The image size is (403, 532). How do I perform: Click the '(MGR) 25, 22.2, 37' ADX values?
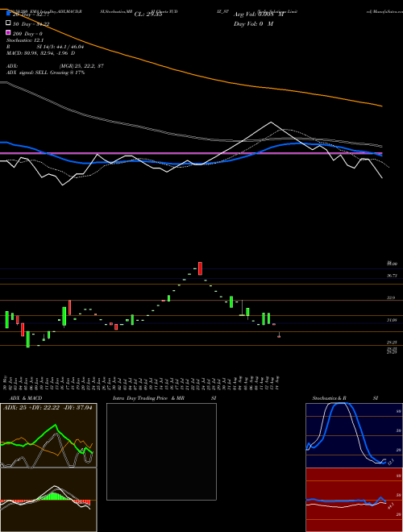81,66
